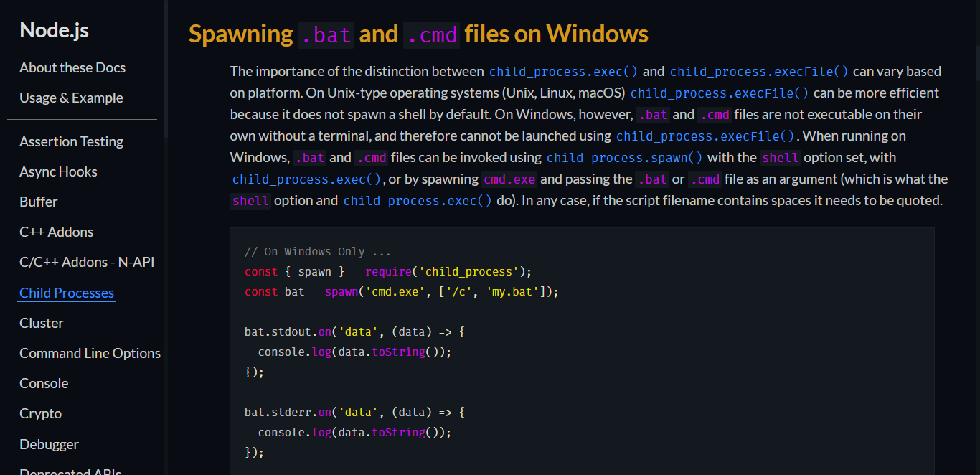This screenshot has height=475, width=980.
Task: Open the Buffer documentation
Action: pyautogui.click(x=38, y=202)
